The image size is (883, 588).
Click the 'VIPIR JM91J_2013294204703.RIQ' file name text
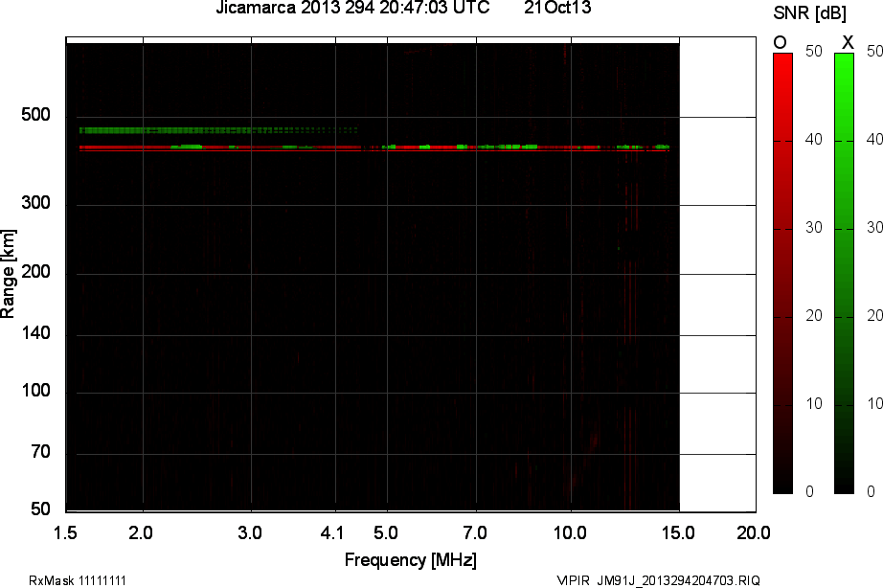coord(658,580)
